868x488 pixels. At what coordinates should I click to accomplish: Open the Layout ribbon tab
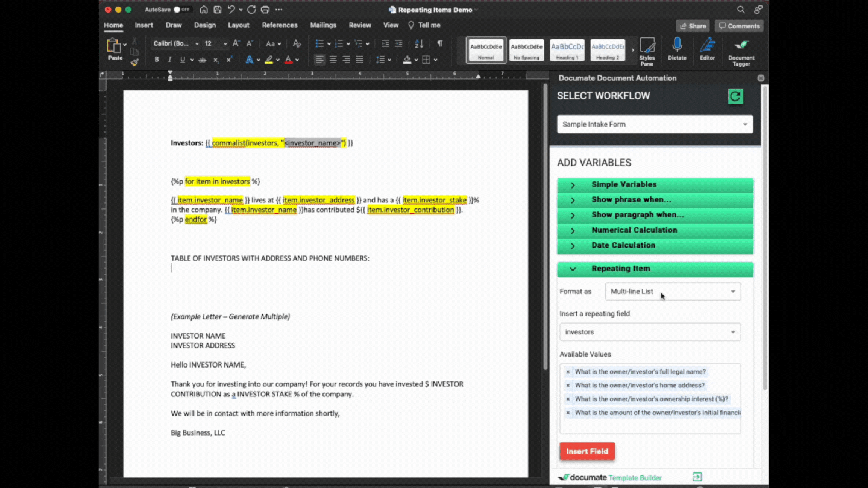point(239,25)
